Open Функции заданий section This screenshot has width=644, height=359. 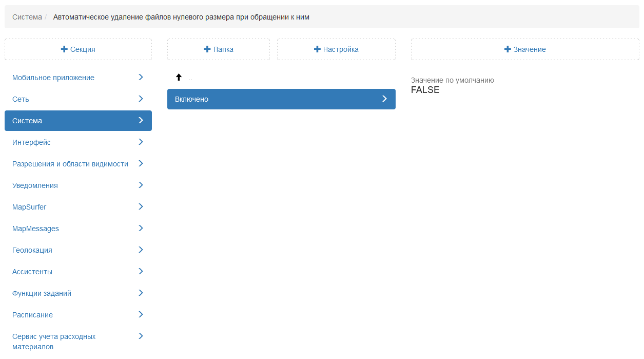click(78, 293)
